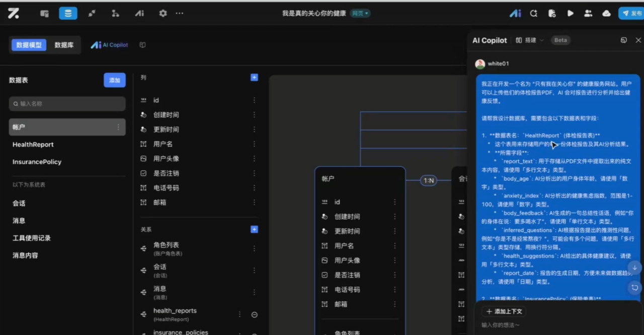
Task: Click the 消息 relation row
Action: click(199, 292)
